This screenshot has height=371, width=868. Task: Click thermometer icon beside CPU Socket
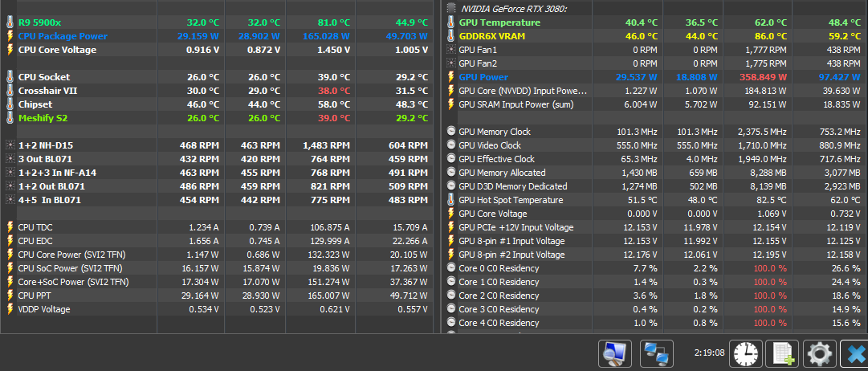[10, 77]
